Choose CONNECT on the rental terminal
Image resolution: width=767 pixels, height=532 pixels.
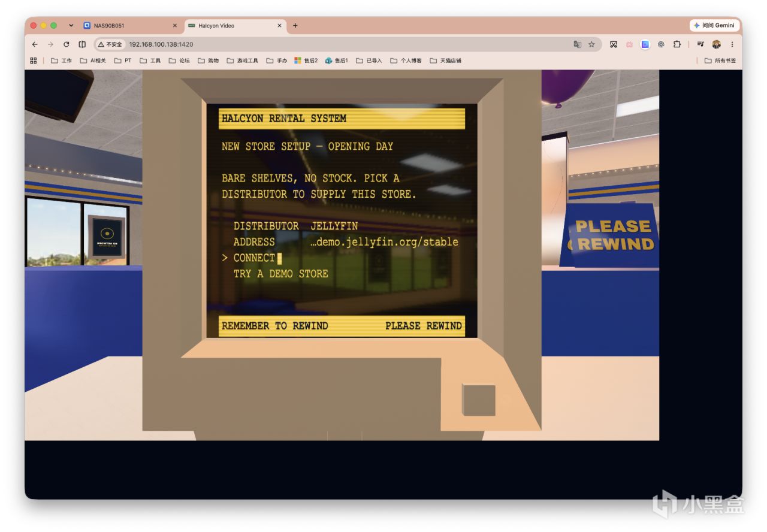point(254,258)
